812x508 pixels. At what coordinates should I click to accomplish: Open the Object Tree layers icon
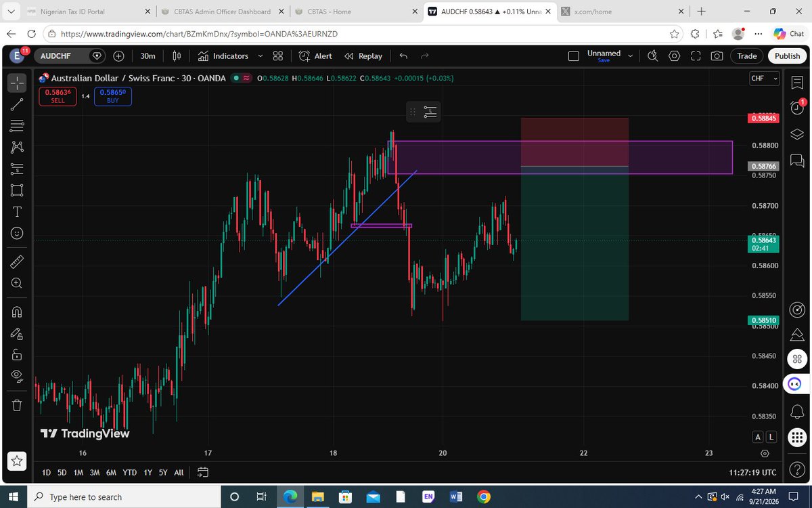pos(796,133)
